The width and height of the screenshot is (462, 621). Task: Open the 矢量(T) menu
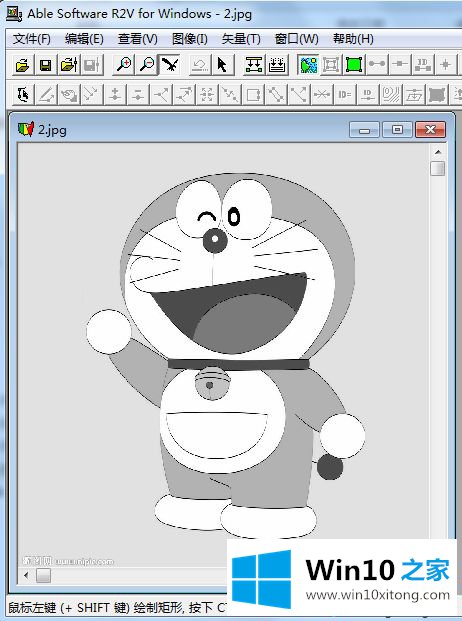[241, 39]
